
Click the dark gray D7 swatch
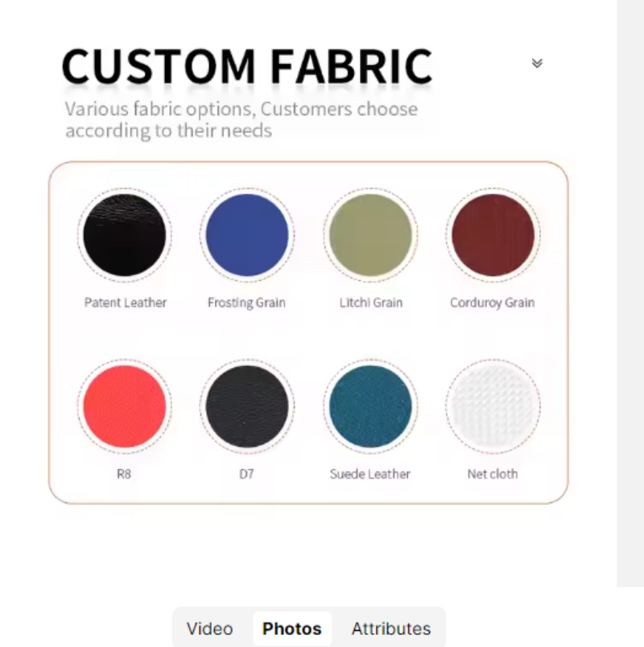[x=246, y=406]
